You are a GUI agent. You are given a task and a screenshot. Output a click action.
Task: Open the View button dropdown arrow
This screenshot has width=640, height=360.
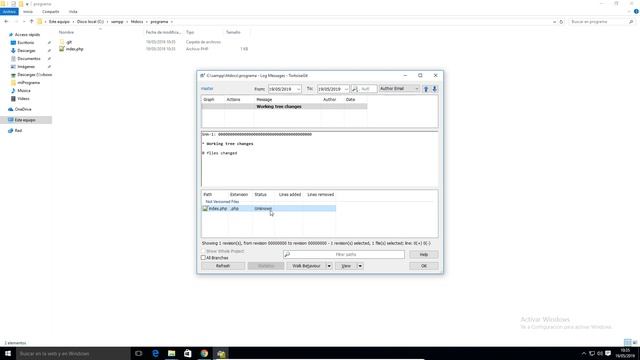(360, 266)
